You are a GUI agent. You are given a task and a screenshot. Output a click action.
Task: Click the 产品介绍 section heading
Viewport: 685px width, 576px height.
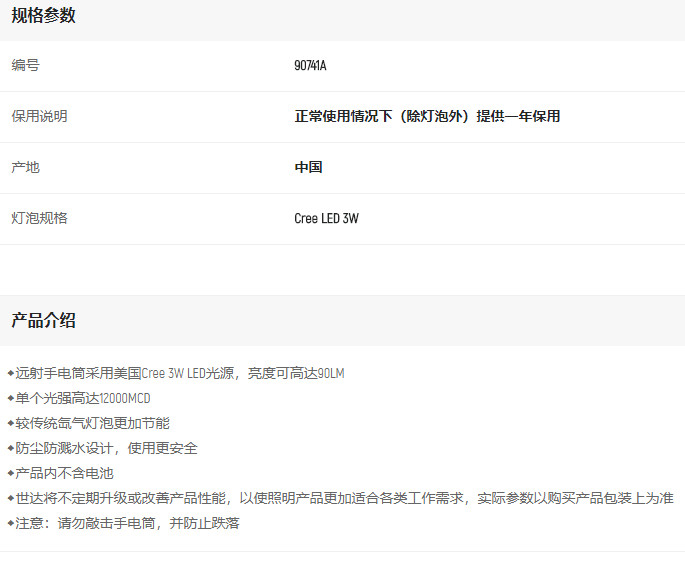click(x=43, y=321)
